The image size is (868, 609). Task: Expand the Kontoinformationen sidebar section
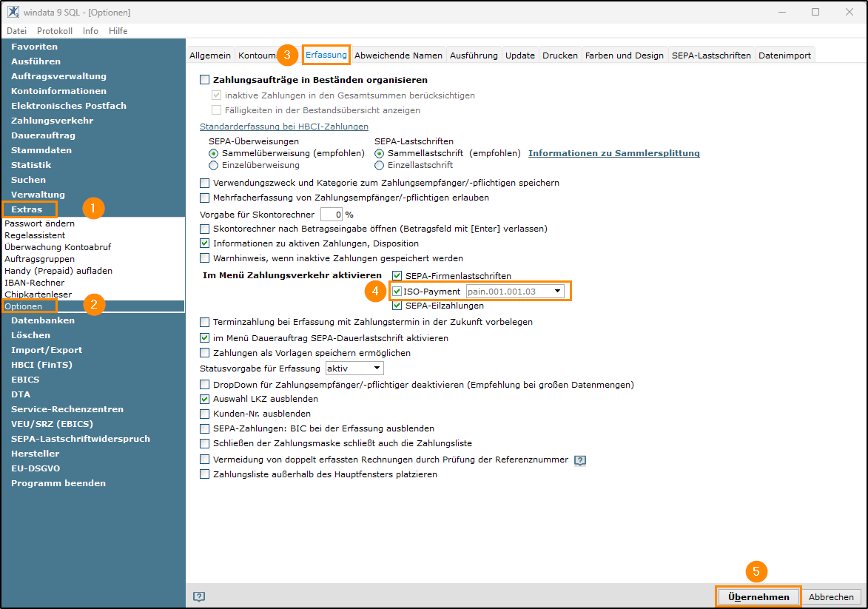click(x=58, y=91)
